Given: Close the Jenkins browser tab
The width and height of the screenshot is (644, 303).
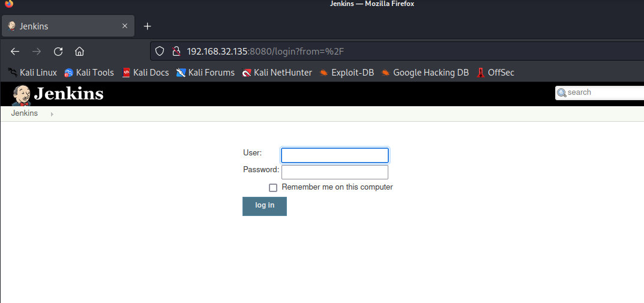Looking at the screenshot, I should (125, 26).
